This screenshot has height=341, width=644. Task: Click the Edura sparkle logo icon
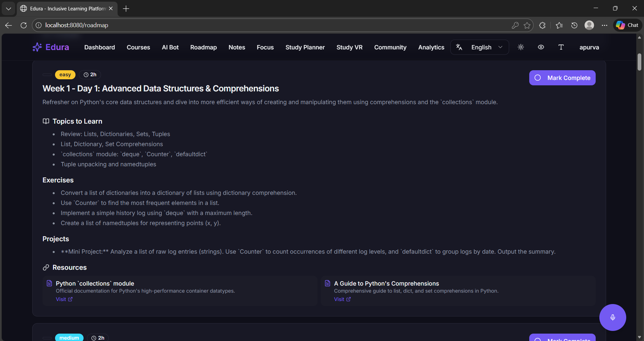tap(37, 47)
